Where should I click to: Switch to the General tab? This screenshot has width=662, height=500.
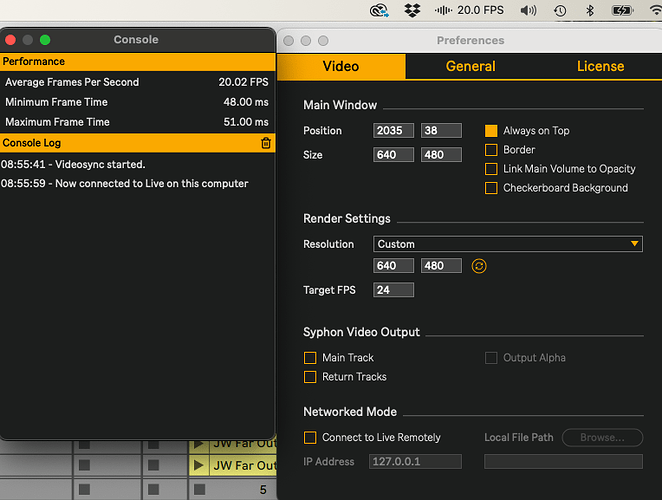[470, 66]
